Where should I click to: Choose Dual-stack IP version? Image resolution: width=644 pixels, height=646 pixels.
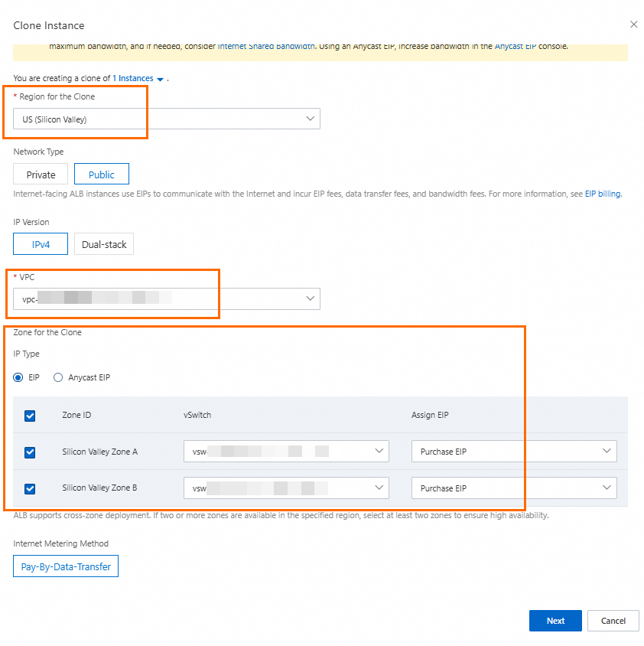pos(103,244)
